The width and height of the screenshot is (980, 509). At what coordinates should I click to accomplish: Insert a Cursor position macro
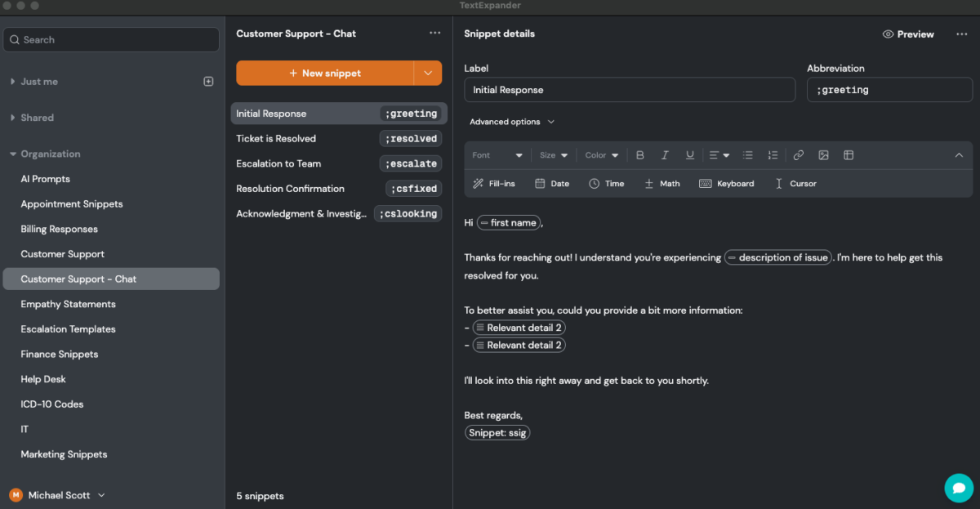point(795,184)
